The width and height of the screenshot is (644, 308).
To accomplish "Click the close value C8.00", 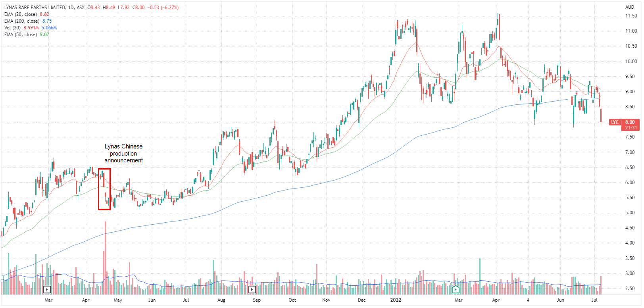I will coord(138,8).
